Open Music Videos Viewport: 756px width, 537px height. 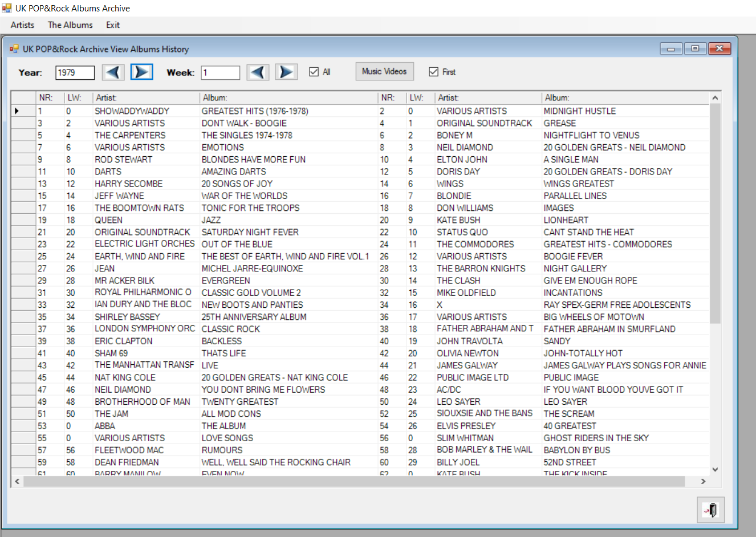tap(384, 71)
